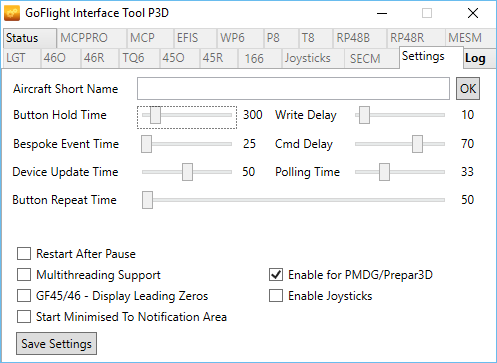Click the Save Settings button
The height and width of the screenshot is (363, 497).
coord(56,344)
